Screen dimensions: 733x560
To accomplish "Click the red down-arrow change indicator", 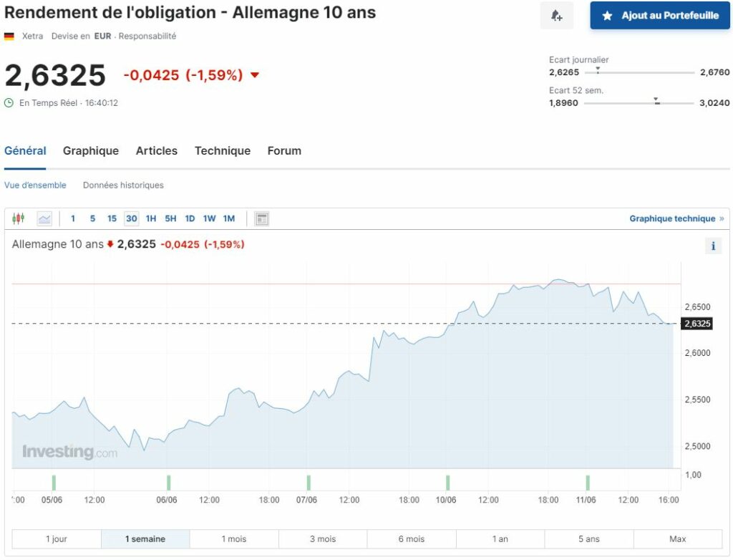I will pos(255,75).
